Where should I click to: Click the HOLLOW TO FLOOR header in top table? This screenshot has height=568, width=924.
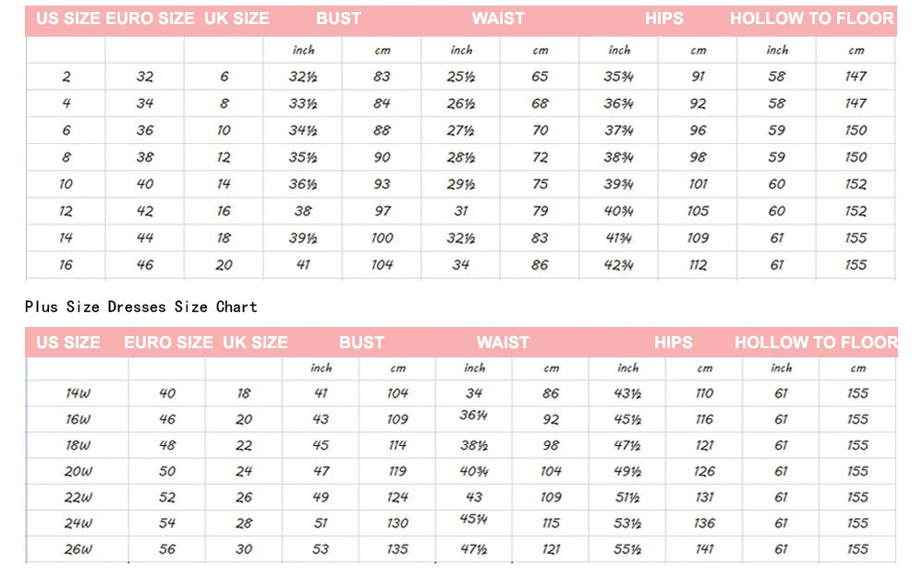(811, 18)
